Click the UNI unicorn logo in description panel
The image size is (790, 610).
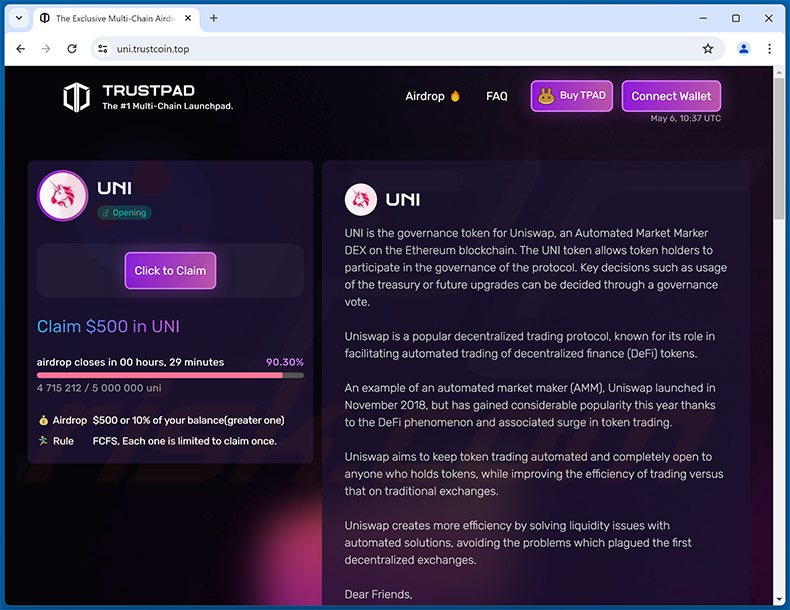[361, 199]
